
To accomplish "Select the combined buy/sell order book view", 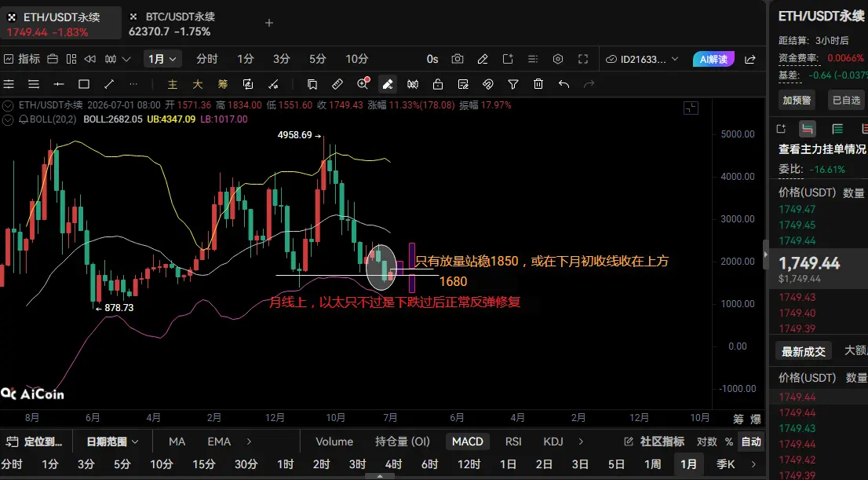I will coord(808,129).
